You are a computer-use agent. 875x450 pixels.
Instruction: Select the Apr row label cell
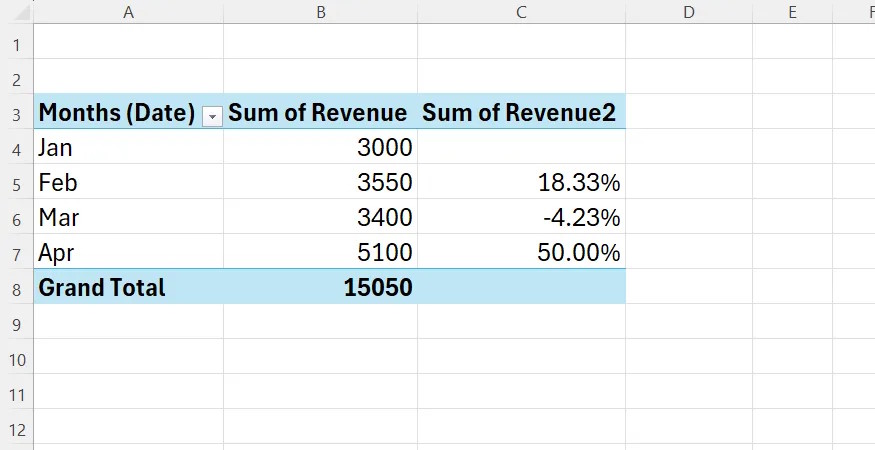(x=128, y=252)
